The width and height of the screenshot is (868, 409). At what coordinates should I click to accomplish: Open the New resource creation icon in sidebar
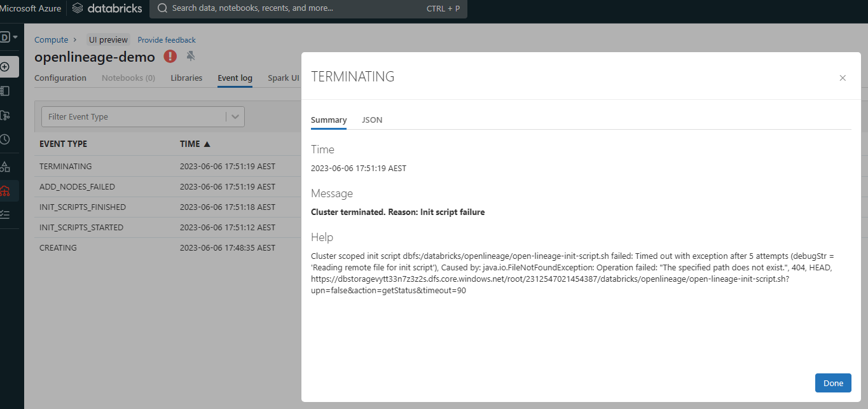[x=10, y=66]
